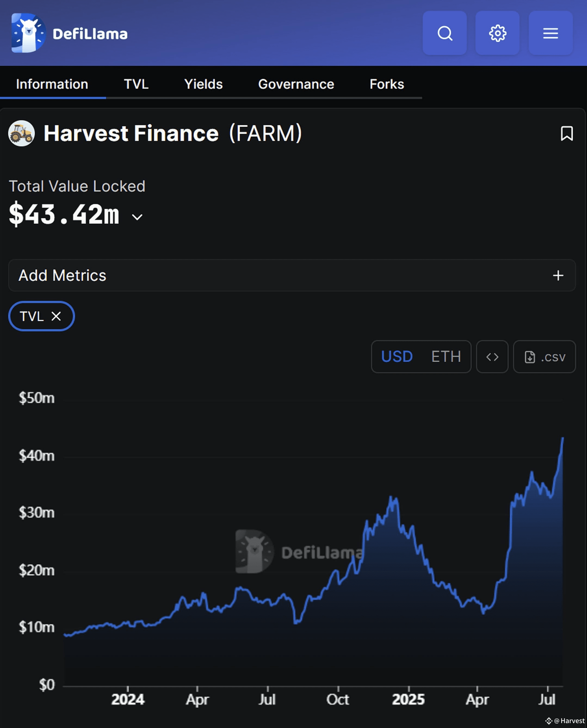Open the Forks tab
Screen dimensions: 587x728
pyautogui.click(x=387, y=84)
